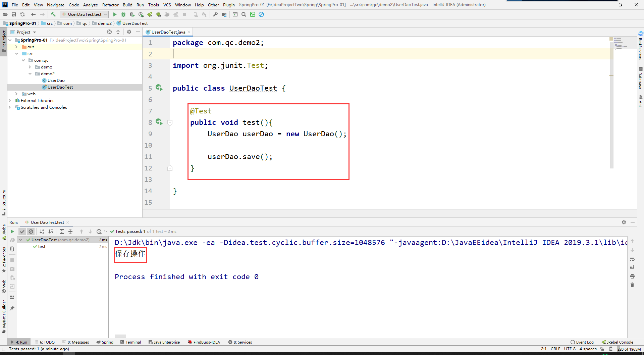The height and width of the screenshot is (355, 644).
Task: Open the Refactor menu
Action: [110, 5]
